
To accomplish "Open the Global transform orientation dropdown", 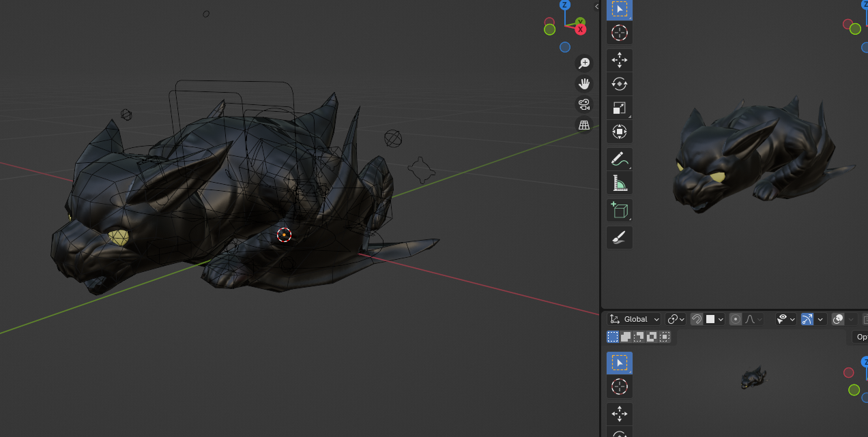I will (635, 319).
